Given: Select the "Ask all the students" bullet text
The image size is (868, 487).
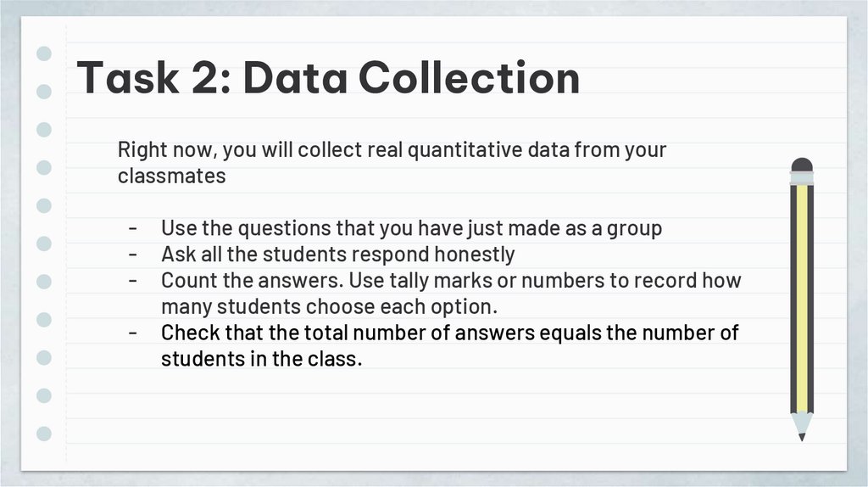Looking at the screenshot, I should click(337, 255).
